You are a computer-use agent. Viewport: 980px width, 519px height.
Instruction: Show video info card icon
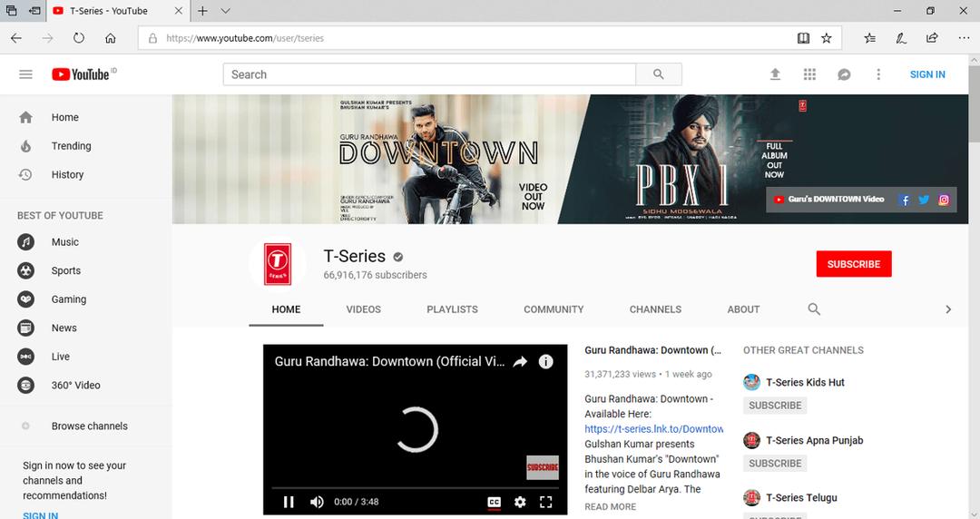[x=545, y=361]
